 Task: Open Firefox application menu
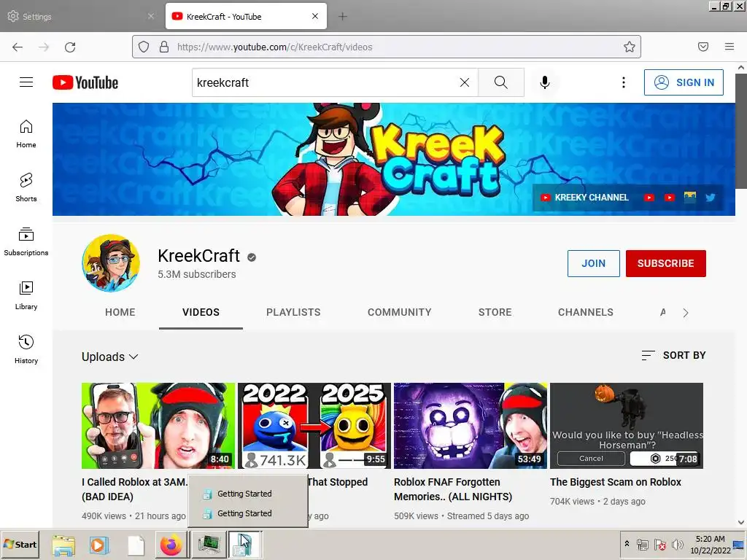coord(729,47)
